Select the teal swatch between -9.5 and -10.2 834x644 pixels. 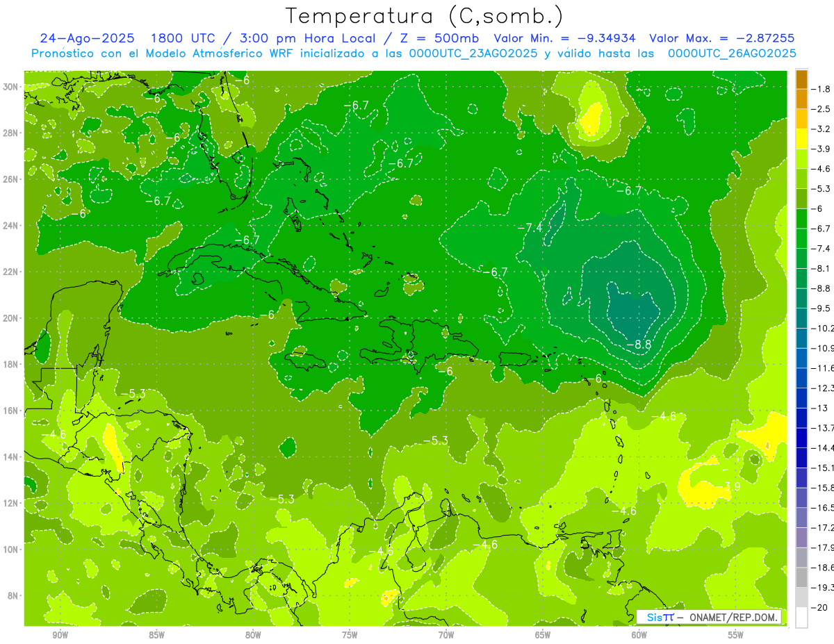point(801,318)
